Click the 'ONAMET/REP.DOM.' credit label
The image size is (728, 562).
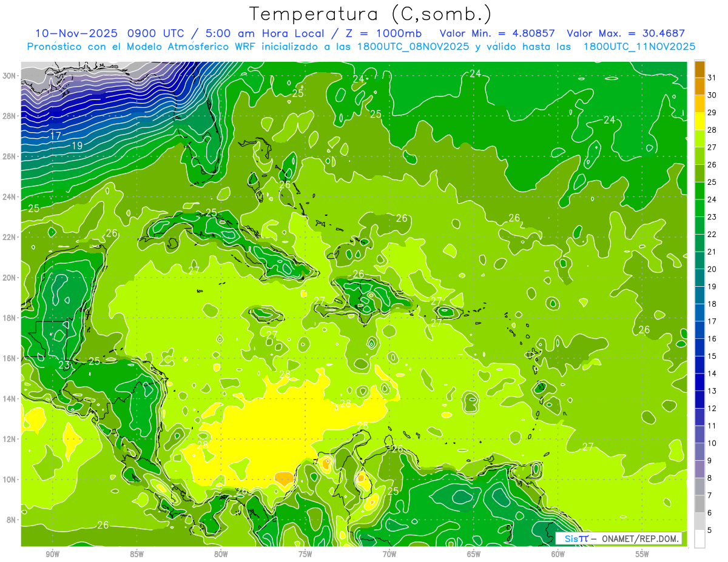pos(640,538)
